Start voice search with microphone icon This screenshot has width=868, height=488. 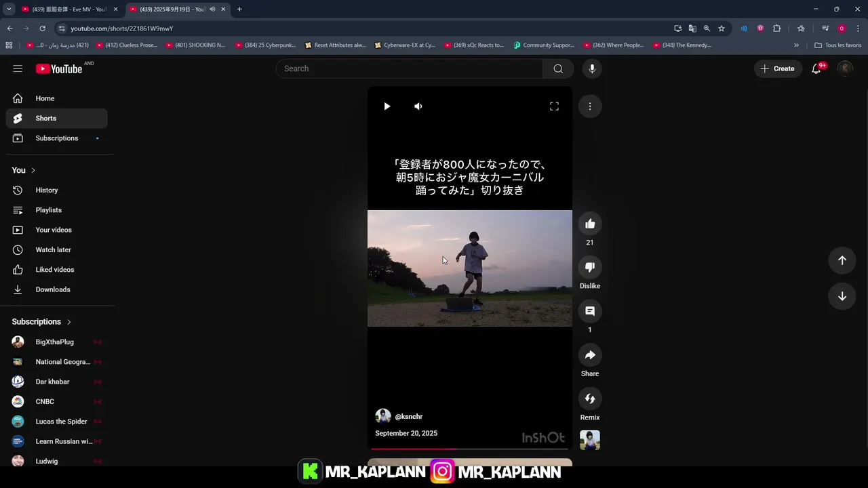point(592,68)
